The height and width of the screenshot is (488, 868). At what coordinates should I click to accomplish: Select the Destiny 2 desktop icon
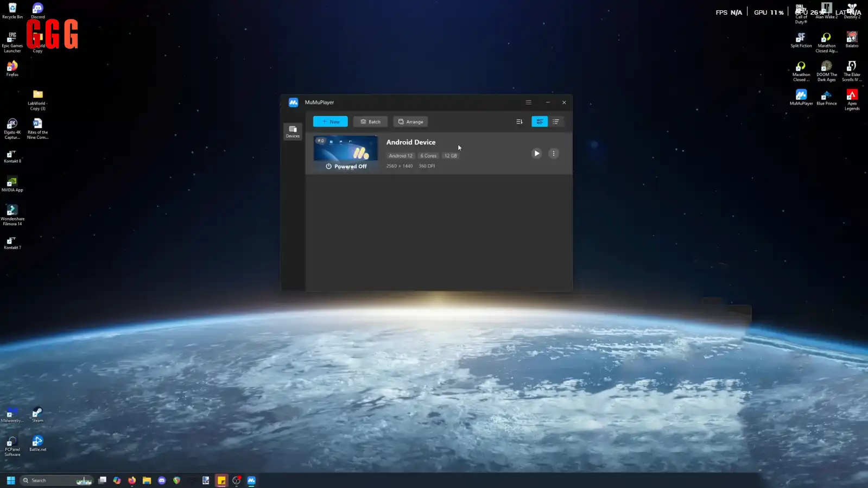[852, 11]
